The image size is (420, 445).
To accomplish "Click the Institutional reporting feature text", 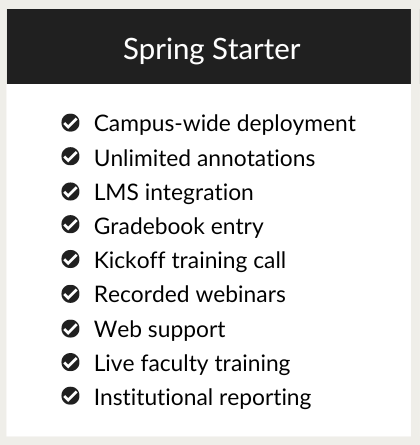I will tap(203, 398).
